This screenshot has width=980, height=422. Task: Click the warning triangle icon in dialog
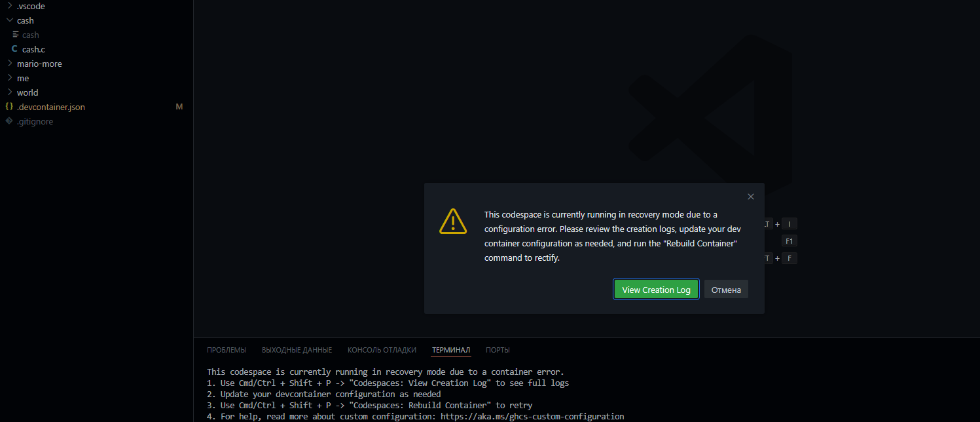453,221
